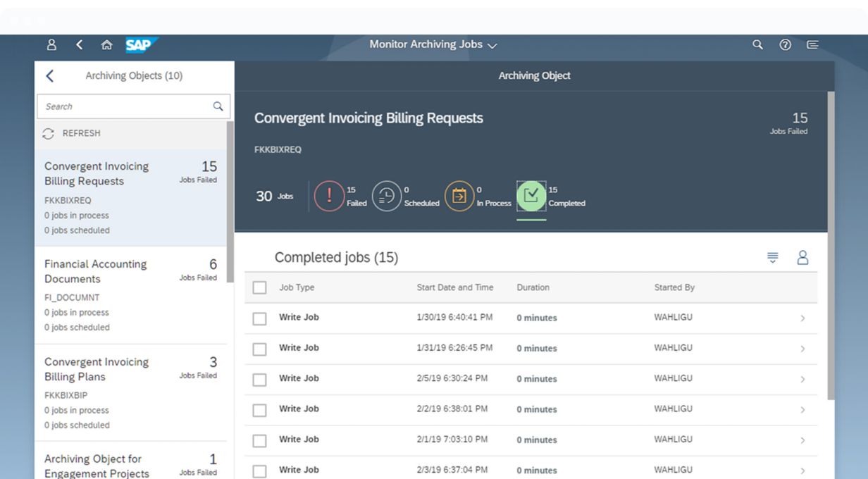Select all jobs with header checkbox
Image resolution: width=868 pixels, height=479 pixels.
[259, 287]
